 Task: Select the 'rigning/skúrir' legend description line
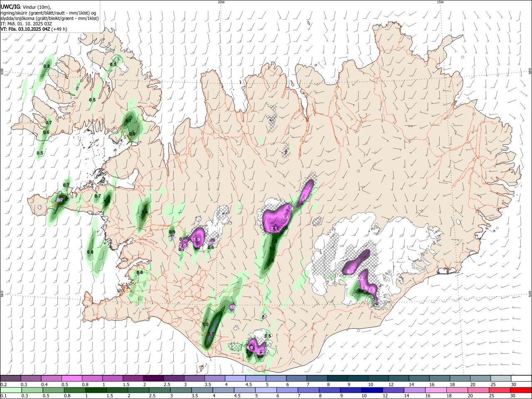[x=49, y=13]
